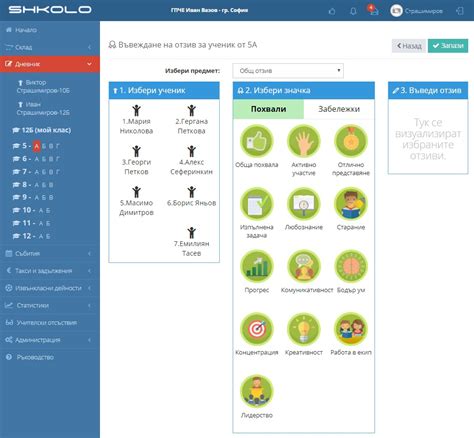Expand the Събития sidebar section
Viewport: 474px width, 438px height.
click(x=50, y=253)
